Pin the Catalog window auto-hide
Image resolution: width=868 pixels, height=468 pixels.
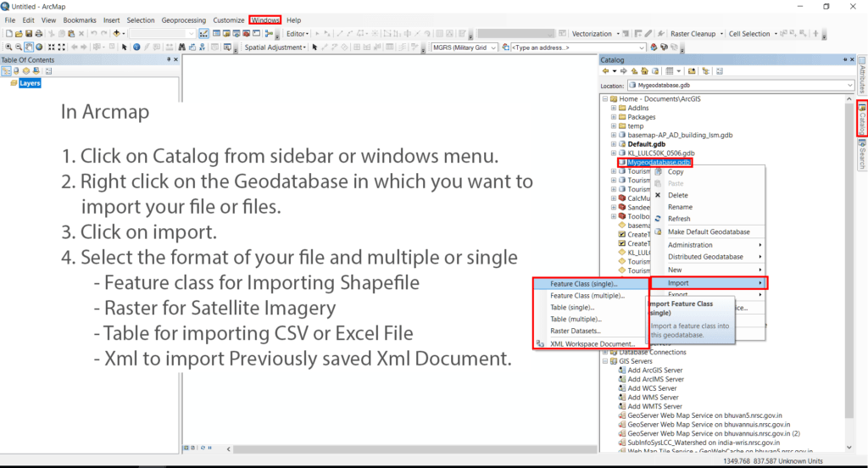[x=845, y=59]
